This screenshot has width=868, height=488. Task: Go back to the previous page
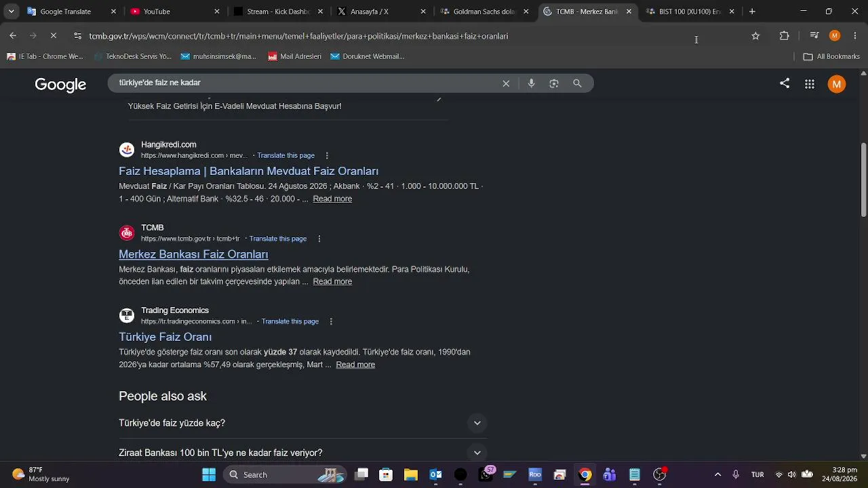click(13, 36)
